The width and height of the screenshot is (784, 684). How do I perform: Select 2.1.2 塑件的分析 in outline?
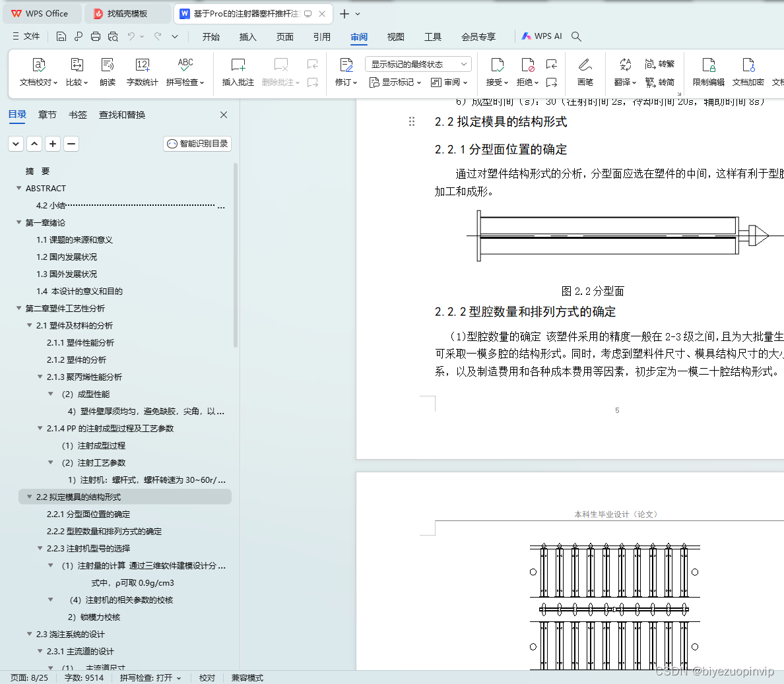77,359
